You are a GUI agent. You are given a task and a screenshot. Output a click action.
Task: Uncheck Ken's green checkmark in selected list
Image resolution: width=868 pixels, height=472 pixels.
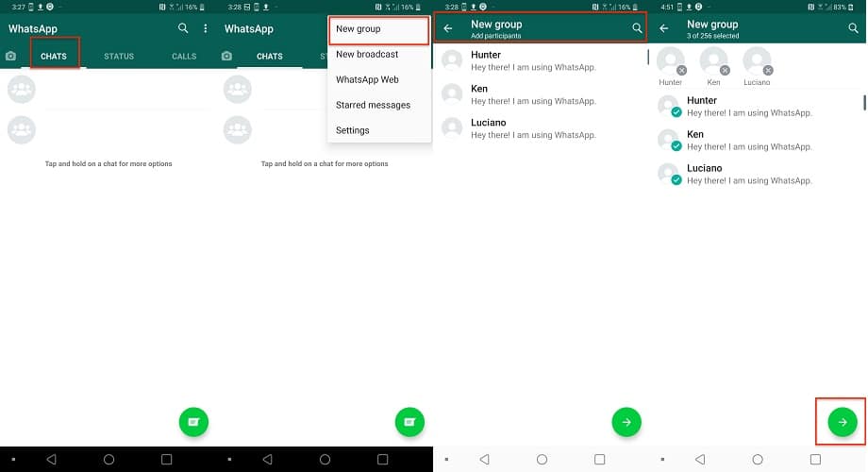pos(676,146)
